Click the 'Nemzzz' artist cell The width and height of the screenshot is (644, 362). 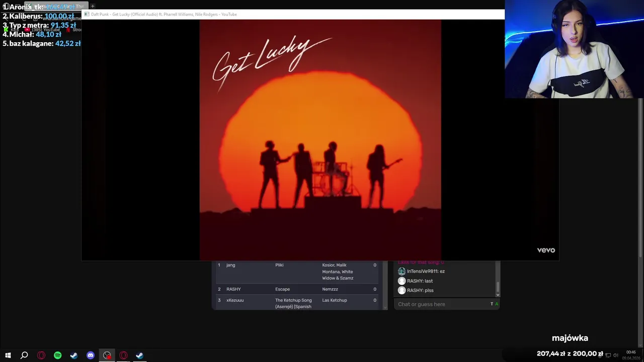pyautogui.click(x=330, y=289)
